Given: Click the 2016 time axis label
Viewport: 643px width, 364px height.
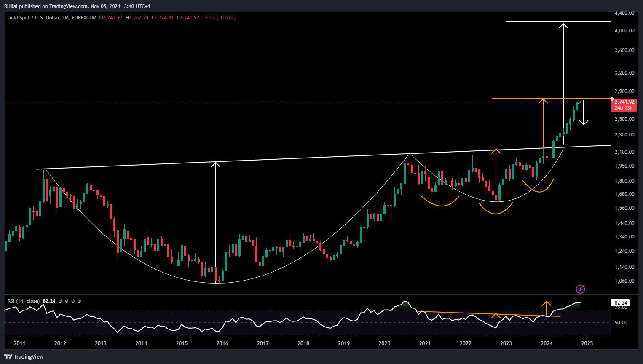Looking at the screenshot, I should [x=222, y=343].
